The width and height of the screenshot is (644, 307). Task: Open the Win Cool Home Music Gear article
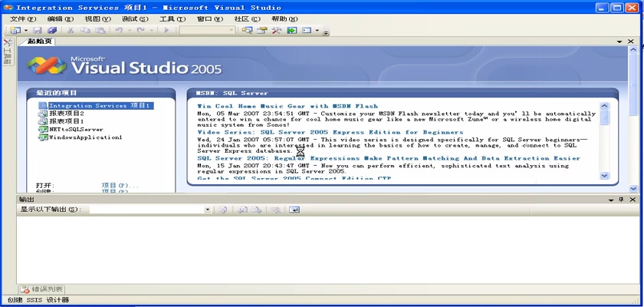tap(287, 106)
